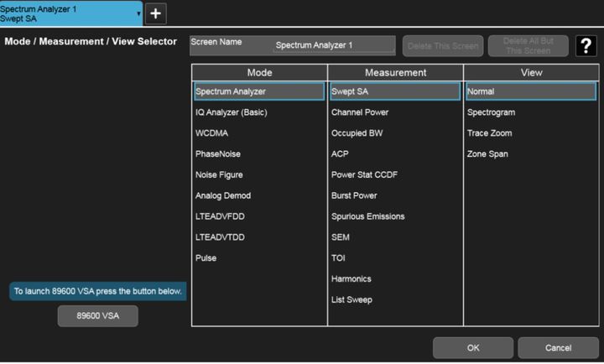Choose WCDMA from Mode list
This screenshot has width=604, height=364.
(211, 133)
